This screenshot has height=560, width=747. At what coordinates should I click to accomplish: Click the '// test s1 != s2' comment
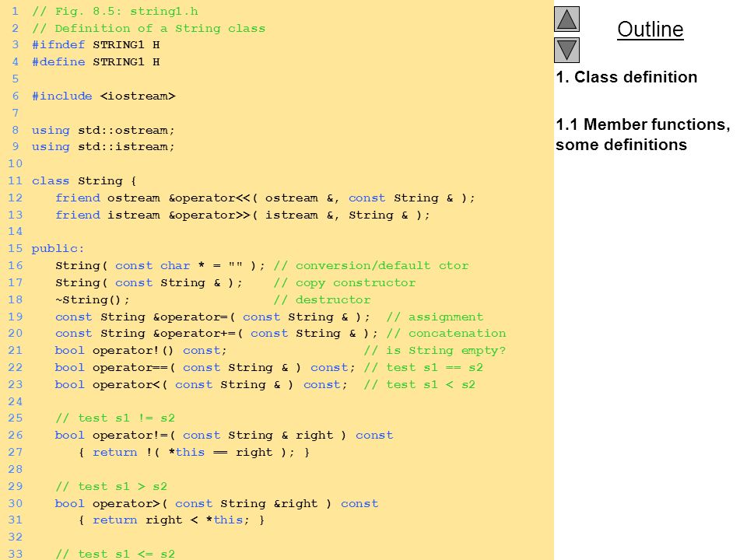[x=115, y=418]
